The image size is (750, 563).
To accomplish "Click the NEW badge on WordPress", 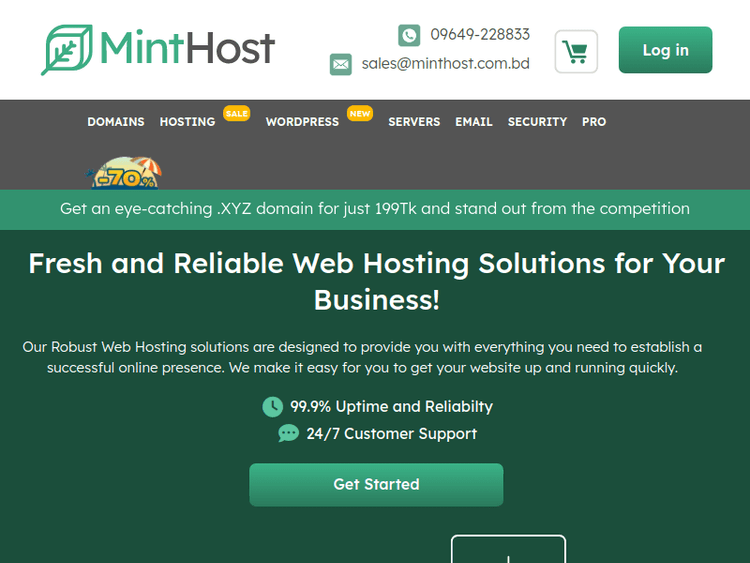I will [x=360, y=114].
